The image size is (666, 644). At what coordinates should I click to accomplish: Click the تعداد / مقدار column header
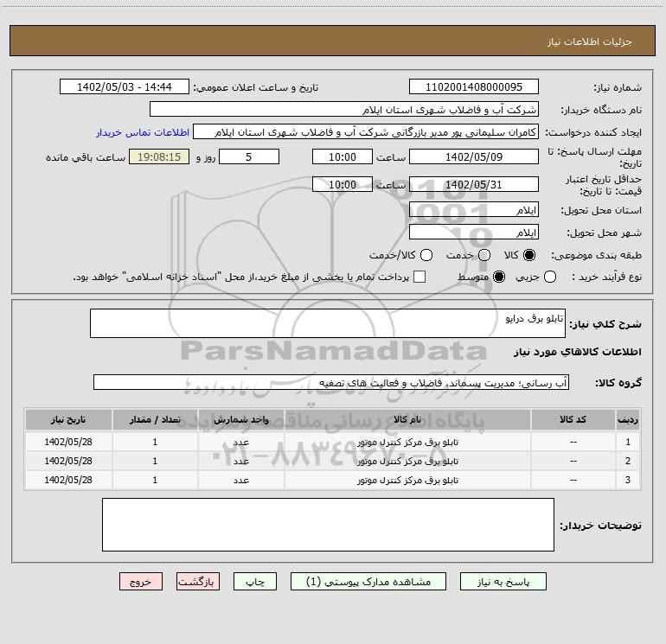tap(155, 419)
